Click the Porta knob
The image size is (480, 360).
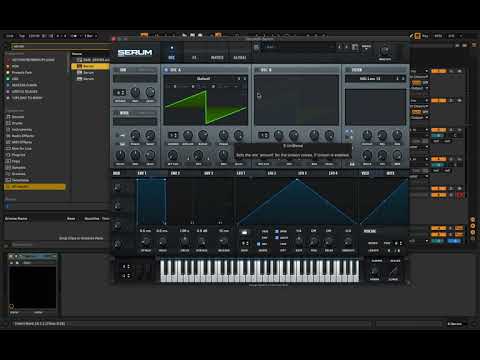pos(375,270)
